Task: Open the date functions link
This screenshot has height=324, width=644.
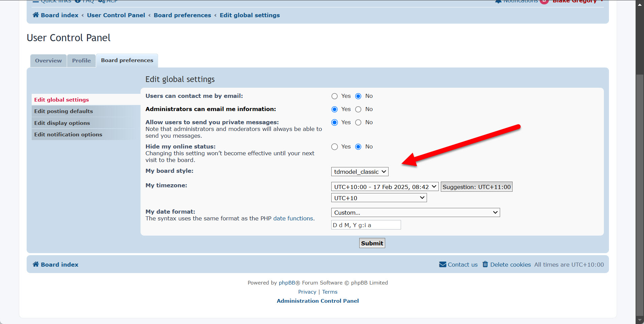Action: coord(293,218)
